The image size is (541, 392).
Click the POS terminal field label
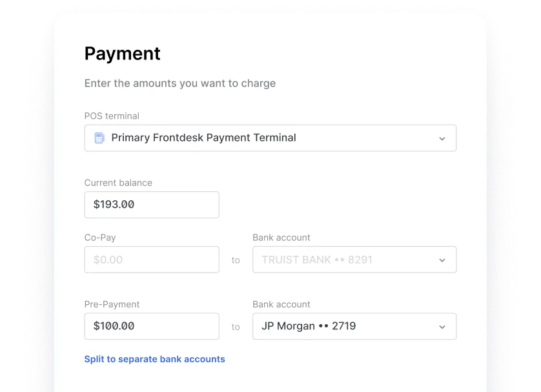112,116
